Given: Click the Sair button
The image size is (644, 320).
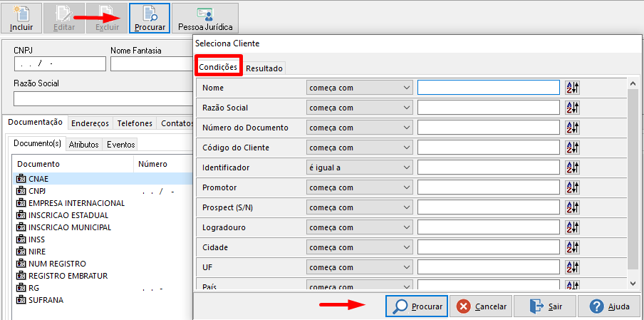Looking at the screenshot, I should [x=545, y=306].
